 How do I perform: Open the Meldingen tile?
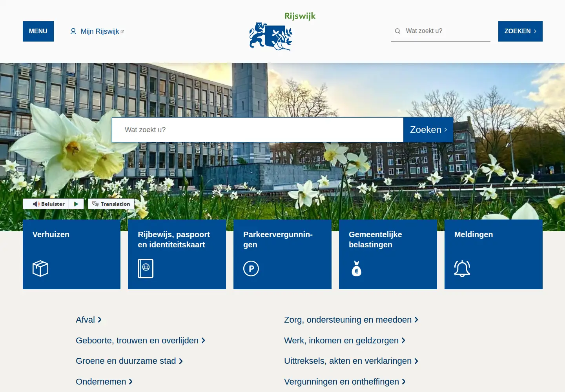click(494, 254)
